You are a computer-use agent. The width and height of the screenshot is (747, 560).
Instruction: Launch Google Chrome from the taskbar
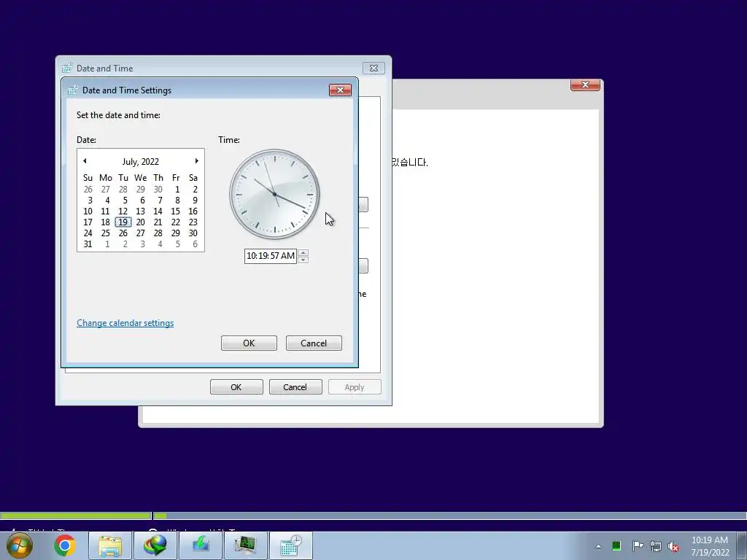tap(65, 545)
